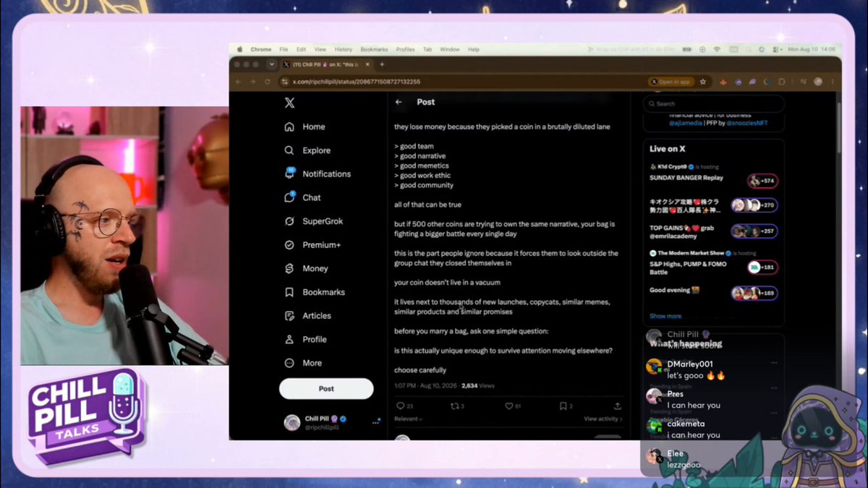The width and height of the screenshot is (868, 488).
Task: Open the File menu in menu bar
Action: click(x=284, y=49)
